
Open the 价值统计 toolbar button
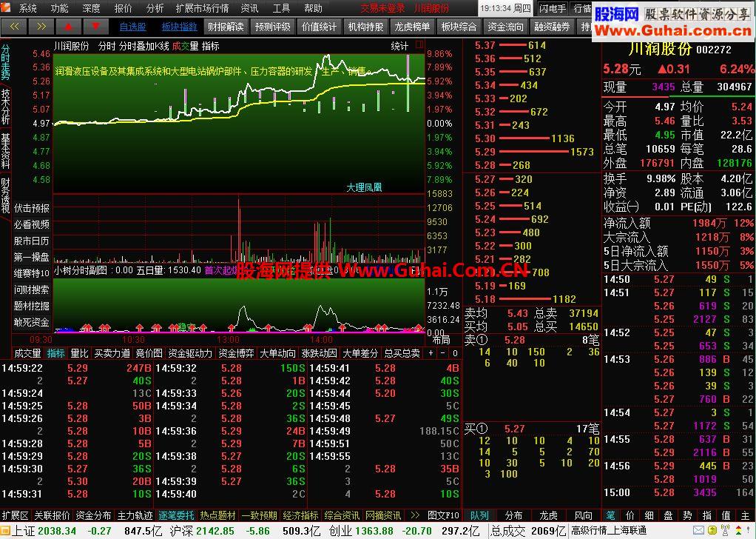point(319,27)
